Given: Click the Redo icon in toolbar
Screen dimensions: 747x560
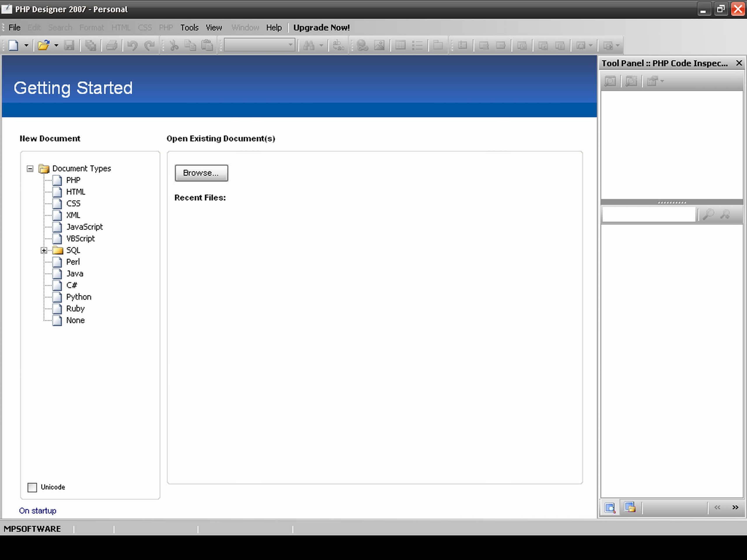Looking at the screenshot, I should pos(149,45).
